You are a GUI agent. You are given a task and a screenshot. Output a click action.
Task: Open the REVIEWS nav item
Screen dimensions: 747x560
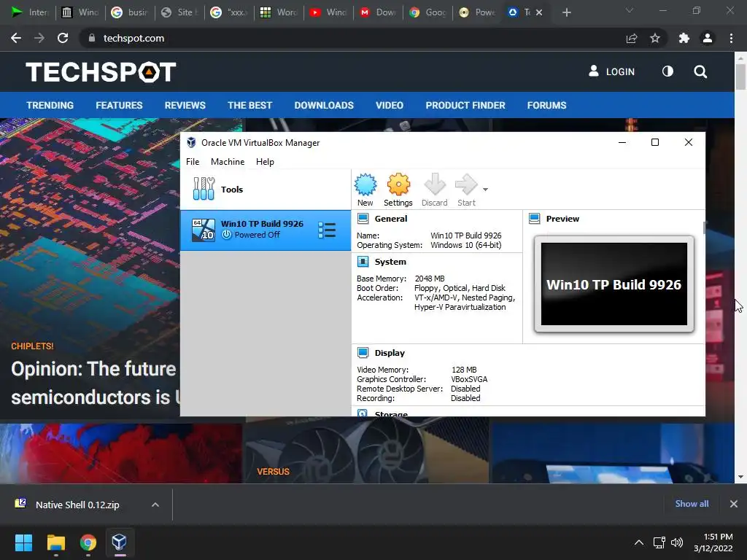coord(185,105)
